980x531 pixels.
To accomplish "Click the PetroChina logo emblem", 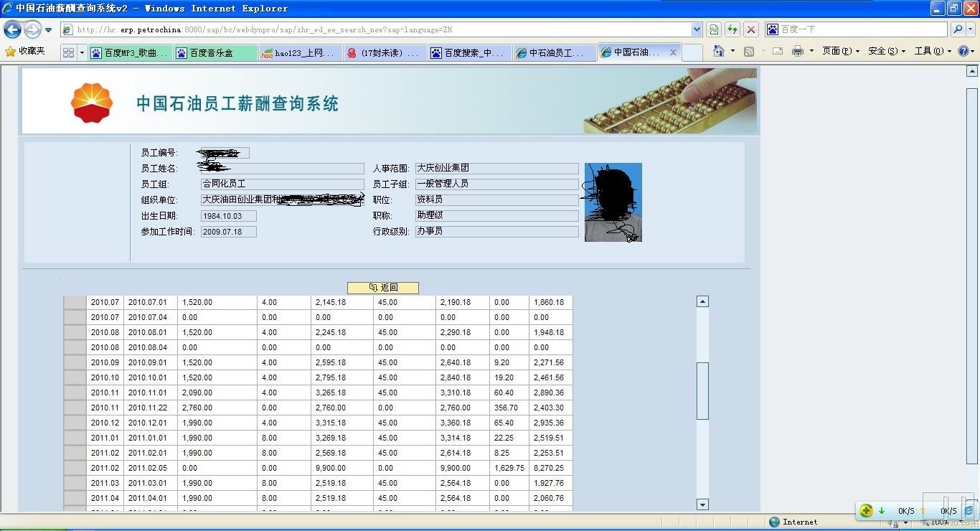I will pyautogui.click(x=92, y=103).
